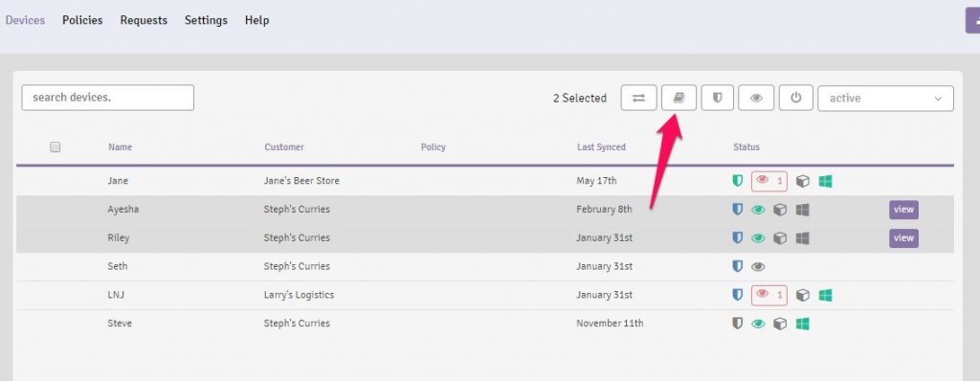The width and height of the screenshot is (980, 381).
Task: Toggle the select-all checkbox in table header
Action: (55, 147)
